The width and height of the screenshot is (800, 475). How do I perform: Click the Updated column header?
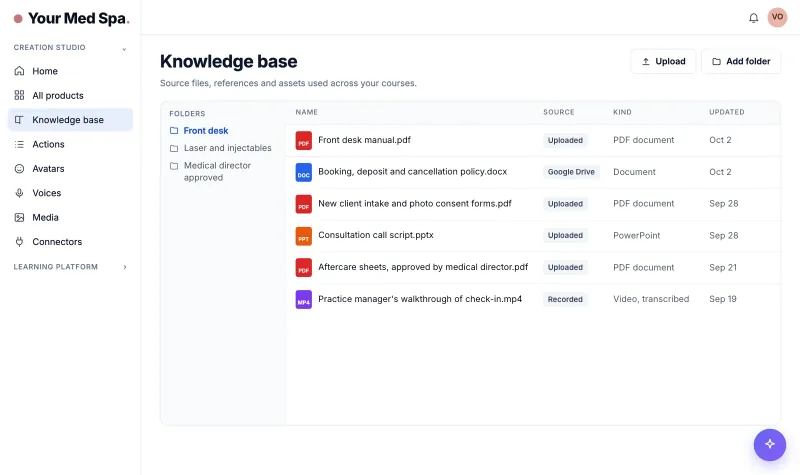click(727, 112)
